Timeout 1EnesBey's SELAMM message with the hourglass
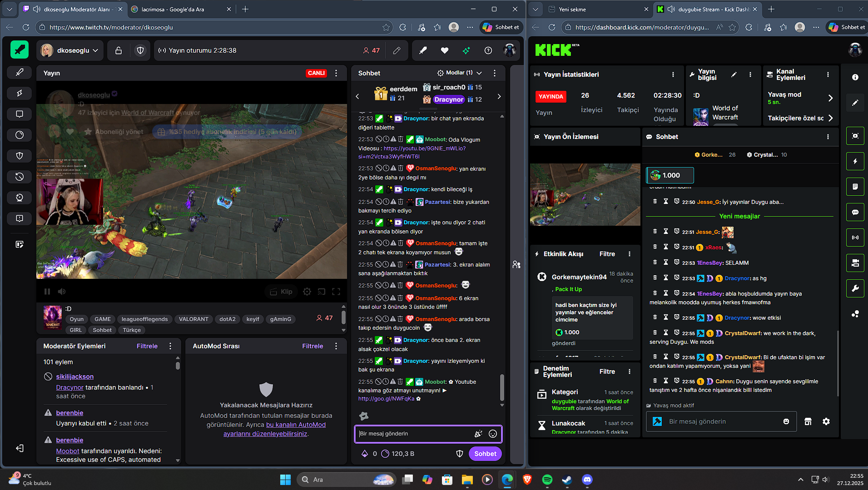This screenshot has height=490, width=868. point(666,262)
